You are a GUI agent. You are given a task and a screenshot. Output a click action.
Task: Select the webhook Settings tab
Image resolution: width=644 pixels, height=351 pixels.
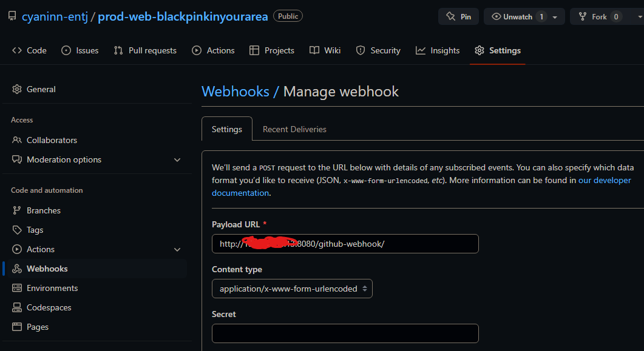(x=227, y=129)
